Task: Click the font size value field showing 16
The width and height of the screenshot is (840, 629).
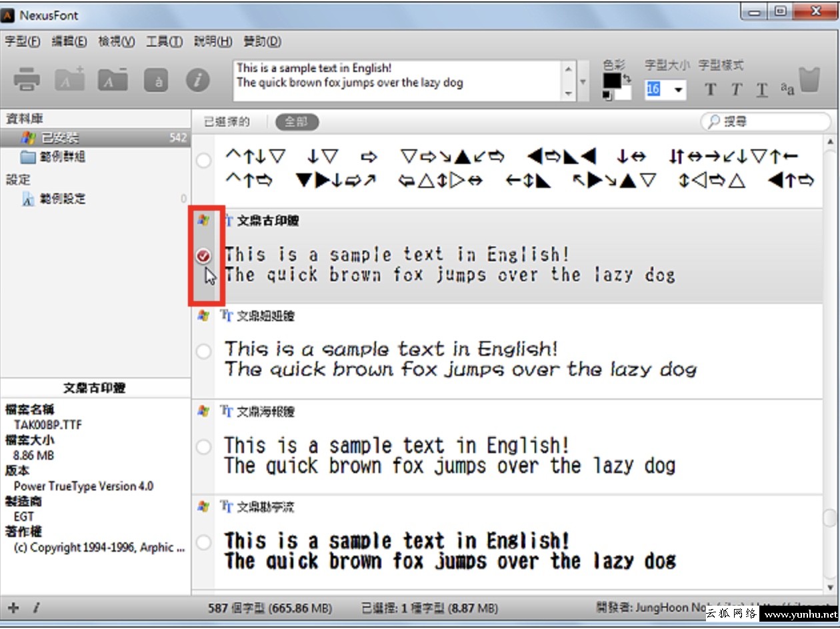Action: (658, 90)
